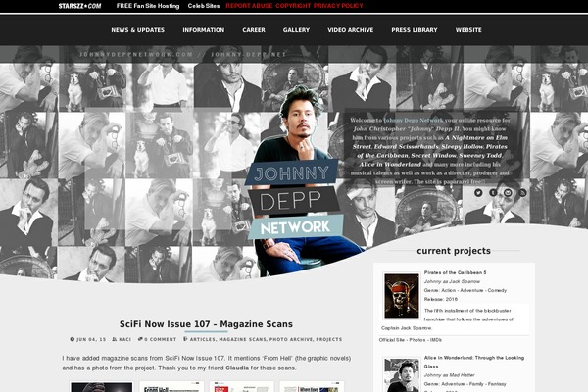Screen dimensions: 588x392
Task: Click the author icon beside Kaci
Action: tap(115, 339)
